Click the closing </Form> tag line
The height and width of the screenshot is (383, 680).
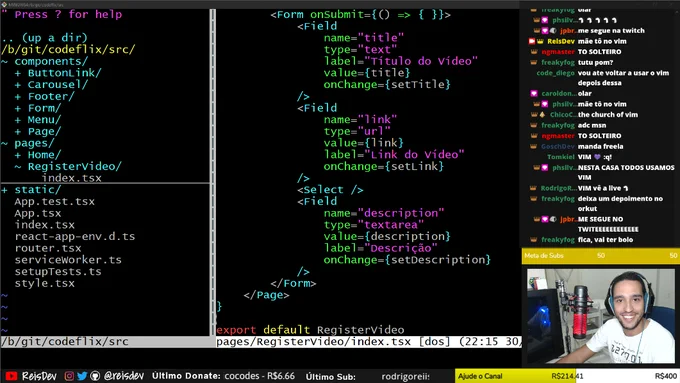click(x=293, y=284)
